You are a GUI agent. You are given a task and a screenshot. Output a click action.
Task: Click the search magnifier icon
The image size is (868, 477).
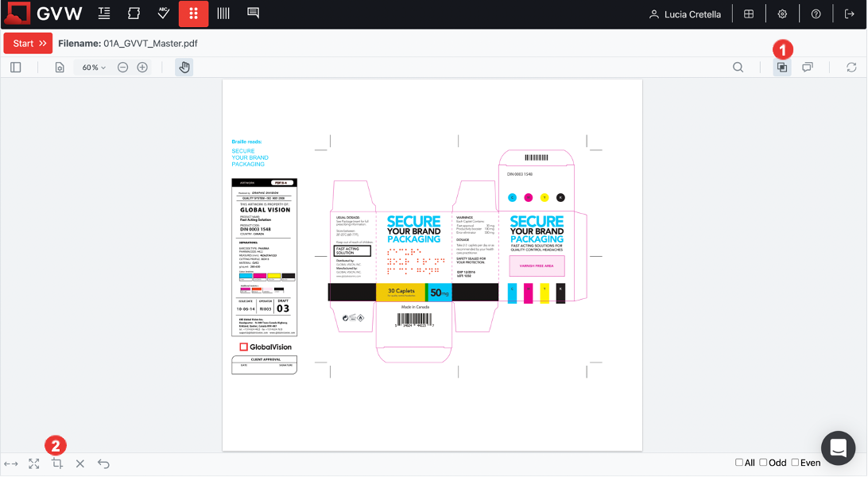[x=738, y=68]
